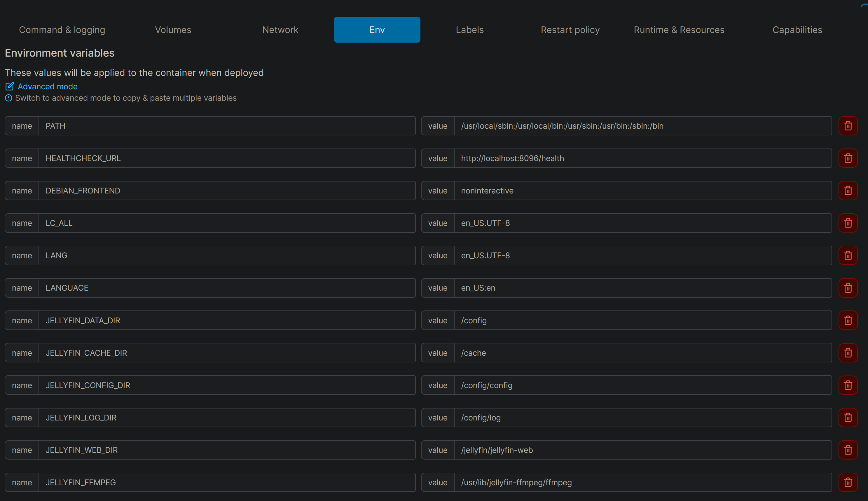This screenshot has width=868, height=501.
Task: Select the Labels tab
Action: coord(470,30)
